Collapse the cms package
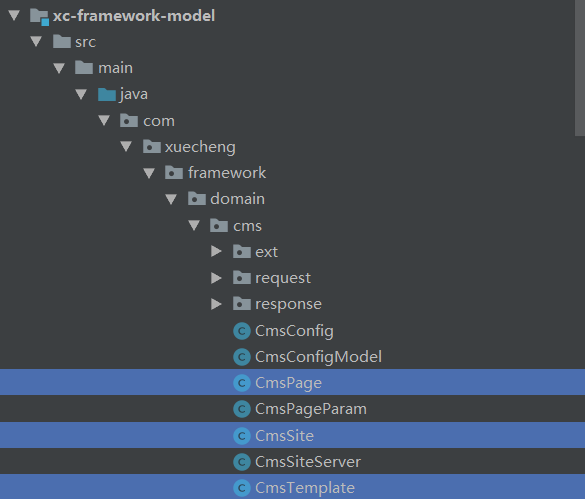Image resolution: width=585 pixels, height=499 pixels. (194, 225)
